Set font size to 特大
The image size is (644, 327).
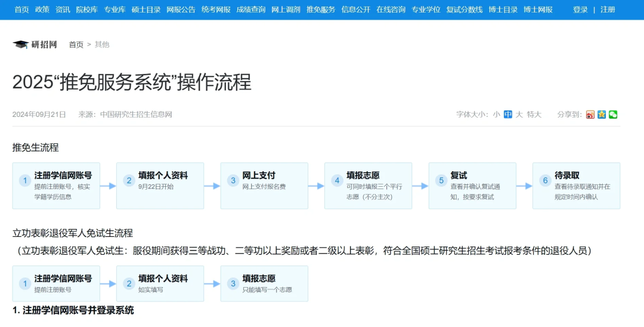[x=534, y=115]
